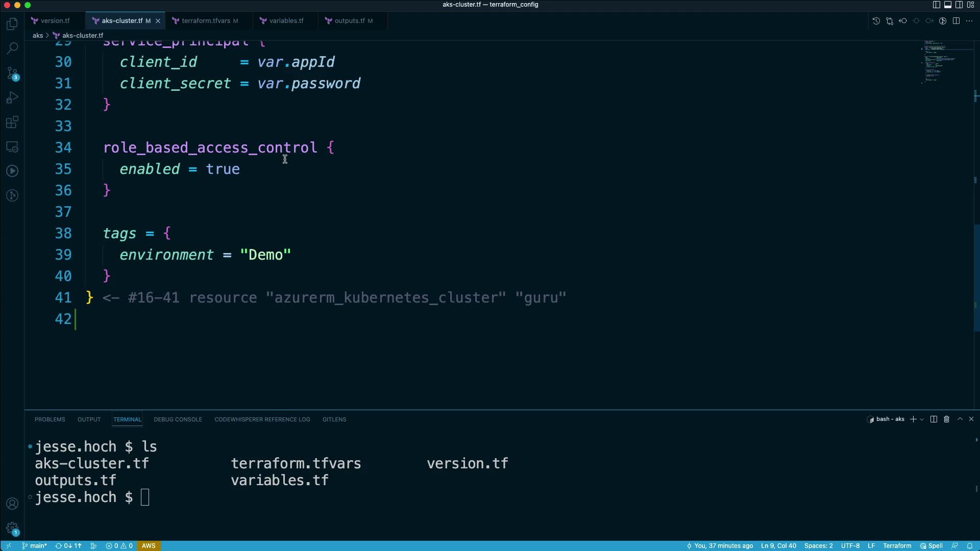The width and height of the screenshot is (980, 551).
Task: Open the Search view in activity bar
Action: [x=12, y=48]
